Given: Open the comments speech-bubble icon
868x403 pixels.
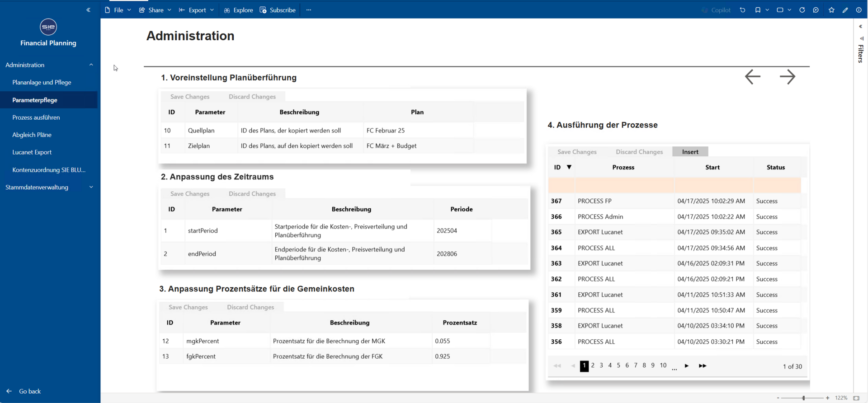Looking at the screenshot, I should click(816, 10).
